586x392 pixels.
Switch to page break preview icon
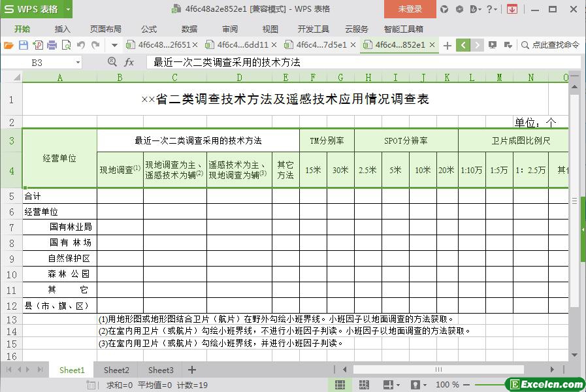(x=364, y=385)
